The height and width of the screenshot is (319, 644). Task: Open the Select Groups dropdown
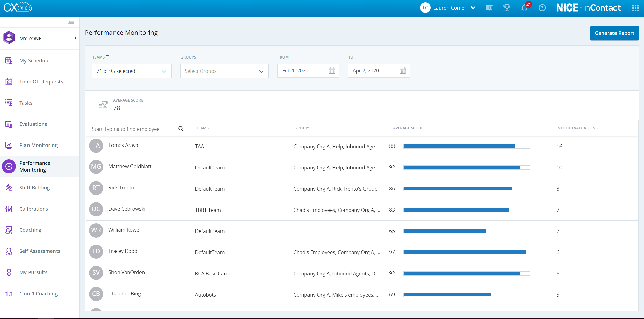pos(224,71)
